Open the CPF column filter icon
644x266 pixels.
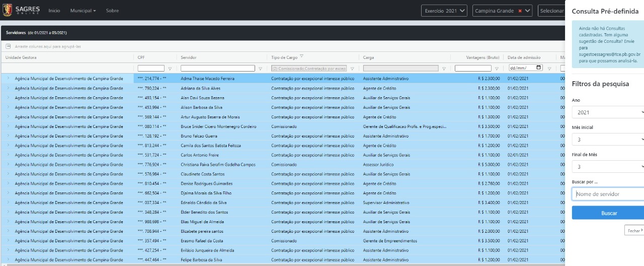coord(170,69)
